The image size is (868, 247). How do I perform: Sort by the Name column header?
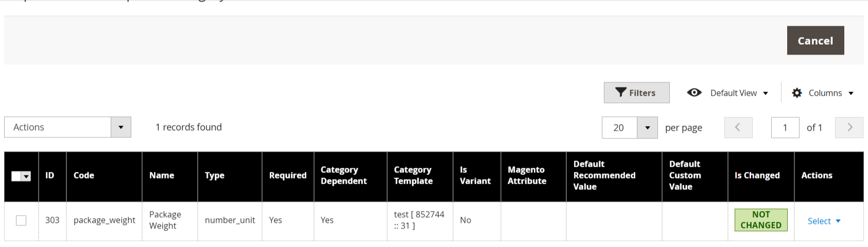click(162, 175)
